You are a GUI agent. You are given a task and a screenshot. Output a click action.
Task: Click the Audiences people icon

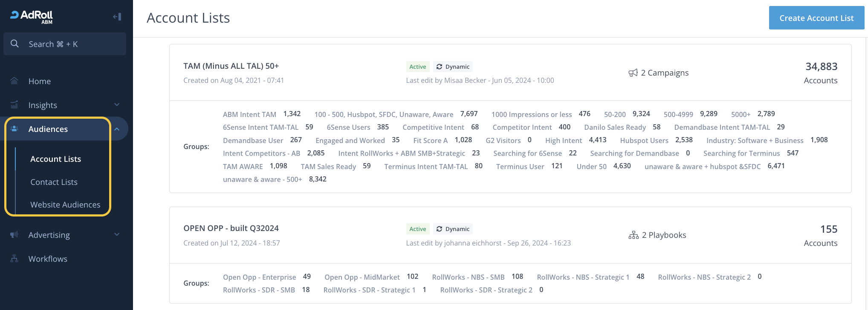point(14,129)
